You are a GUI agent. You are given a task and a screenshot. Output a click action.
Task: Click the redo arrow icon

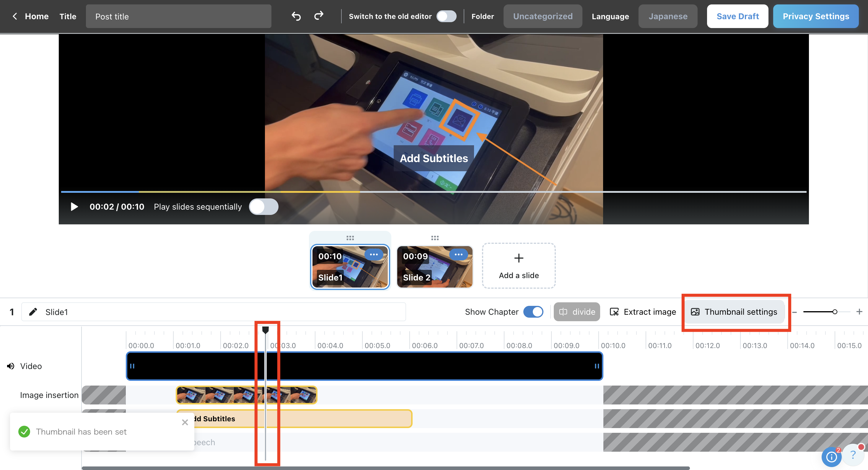pos(319,15)
